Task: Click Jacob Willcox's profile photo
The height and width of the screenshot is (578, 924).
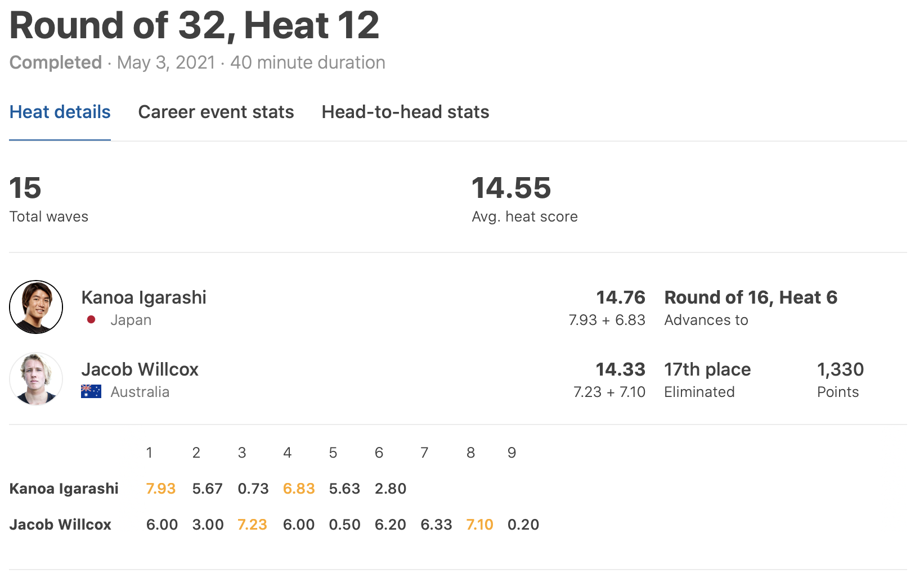Action: (x=36, y=379)
